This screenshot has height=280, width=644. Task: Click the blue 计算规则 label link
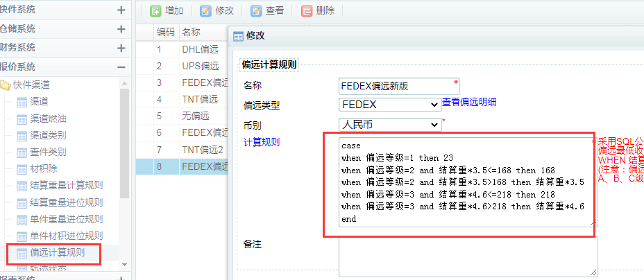(x=262, y=142)
